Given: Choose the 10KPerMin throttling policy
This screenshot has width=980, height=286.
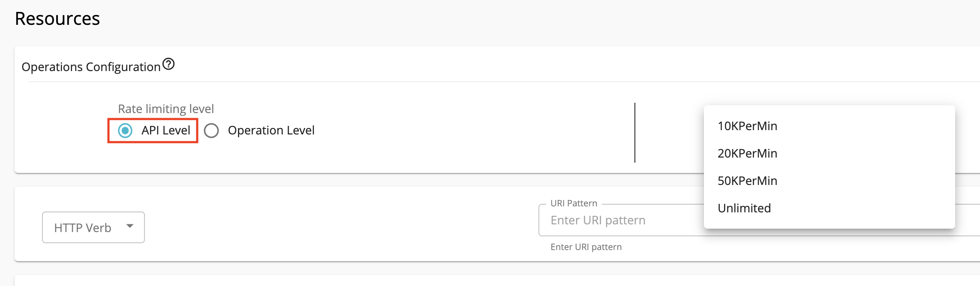Looking at the screenshot, I should (747, 126).
